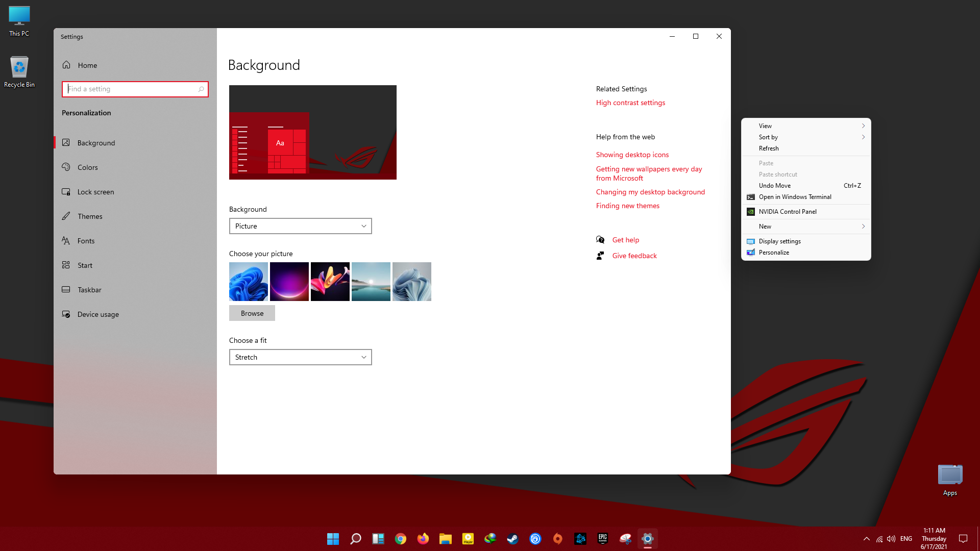This screenshot has height=551, width=980.
Task: Open the Widgets panel from the taskbar
Action: [378, 539]
